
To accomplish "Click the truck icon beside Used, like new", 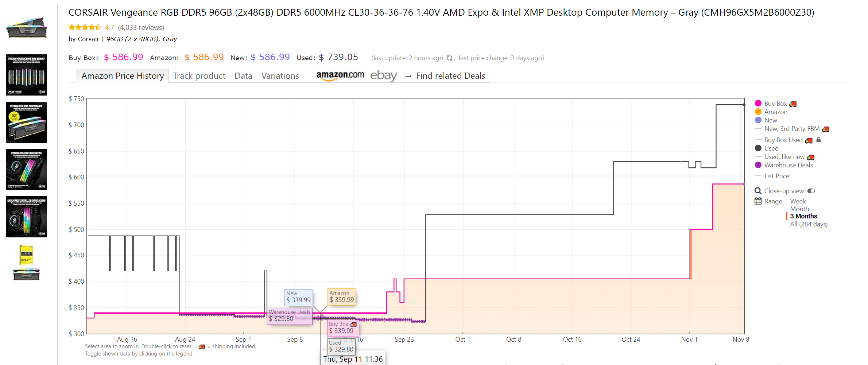I will 811,157.
